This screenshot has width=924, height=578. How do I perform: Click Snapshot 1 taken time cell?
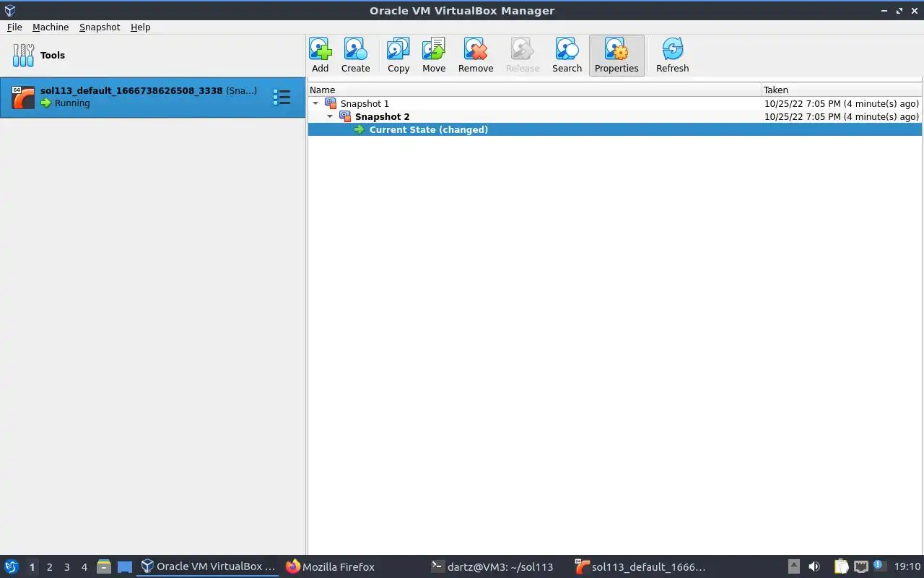pyautogui.click(x=842, y=103)
